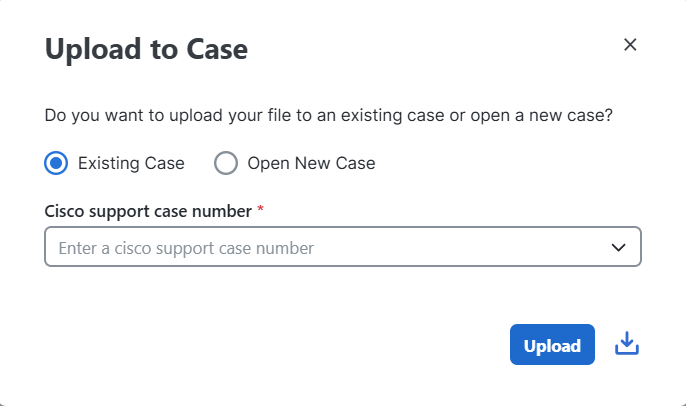Dismiss the dialog with the X icon

point(630,44)
